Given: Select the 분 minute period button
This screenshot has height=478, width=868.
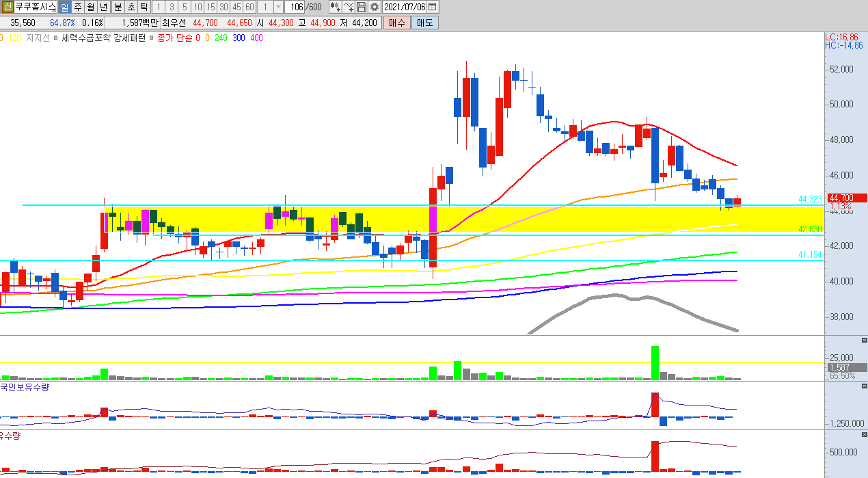Looking at the screenshot, I should (118, 7).
